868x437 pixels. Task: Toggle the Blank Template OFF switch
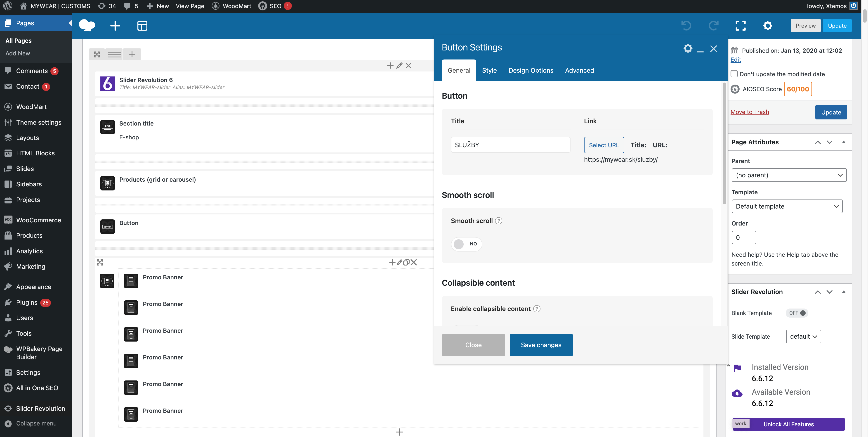point(797,313)
